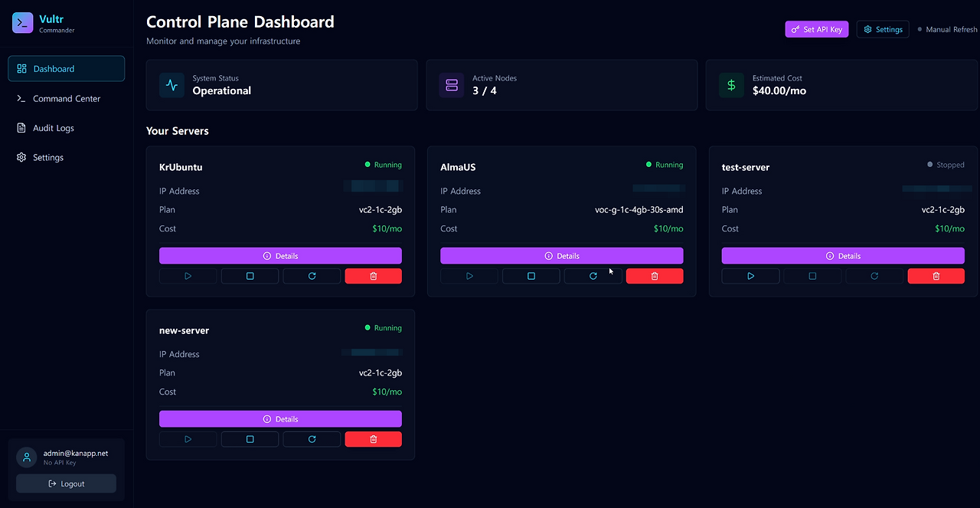Log out using the Logout button
The height and width of the screenshot is (508, 980).
pyautogui.click(x=67, y=483)
